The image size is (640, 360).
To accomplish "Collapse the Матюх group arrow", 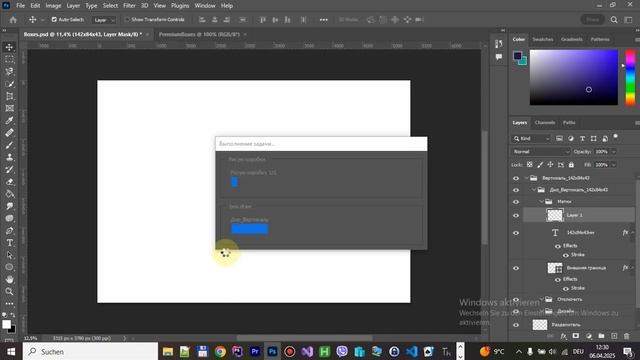I will 542,202.
